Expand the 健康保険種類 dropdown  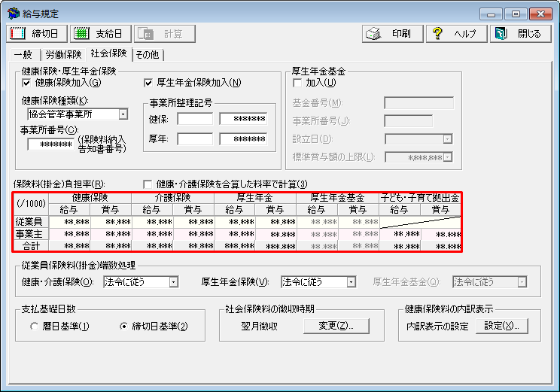[123, 114]
